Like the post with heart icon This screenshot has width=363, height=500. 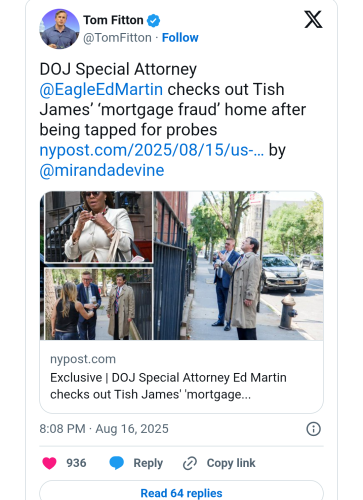click(49, 463)
